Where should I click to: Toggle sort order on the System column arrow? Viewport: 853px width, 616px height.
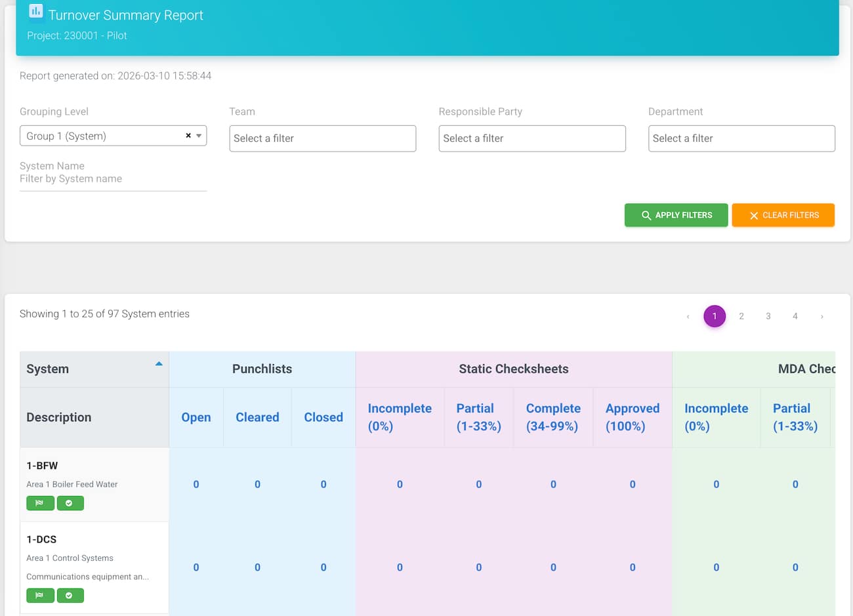pos(159,363)
